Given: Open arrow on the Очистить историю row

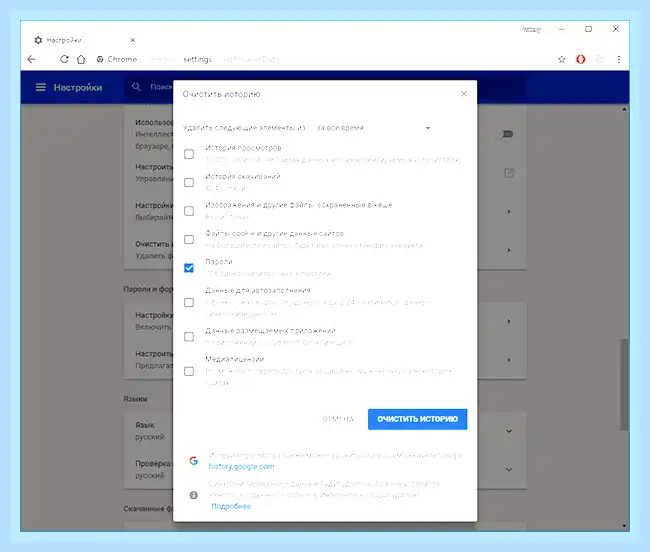Looking at the screenshot, I should (509, 250).
